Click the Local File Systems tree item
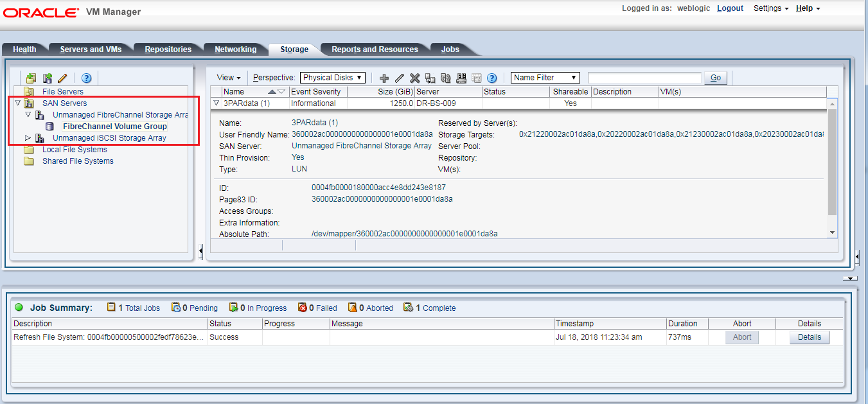This screenshot has height=404, width=868. pyautogui.click(x=75, y=150)
